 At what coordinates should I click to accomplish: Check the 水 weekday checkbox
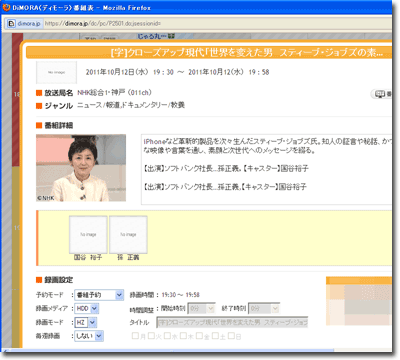pyautogui.click(x=167, y=336)
